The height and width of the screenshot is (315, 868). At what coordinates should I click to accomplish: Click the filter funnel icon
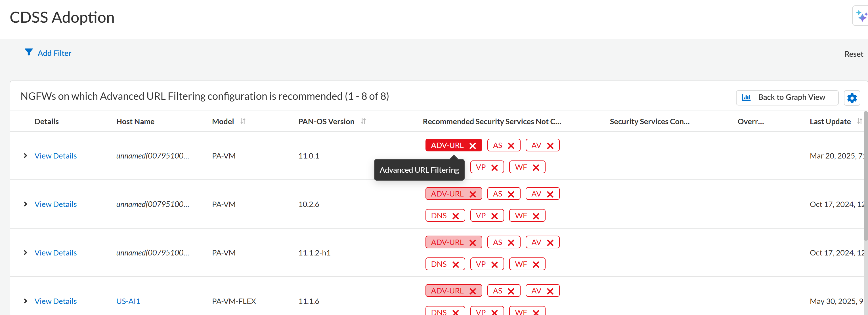29,52
